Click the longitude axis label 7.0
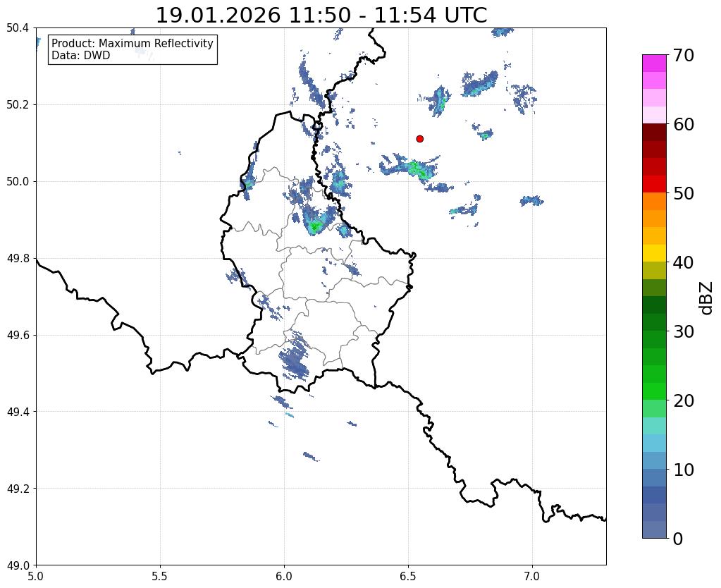Screen dimensions: 721x588 532,577
